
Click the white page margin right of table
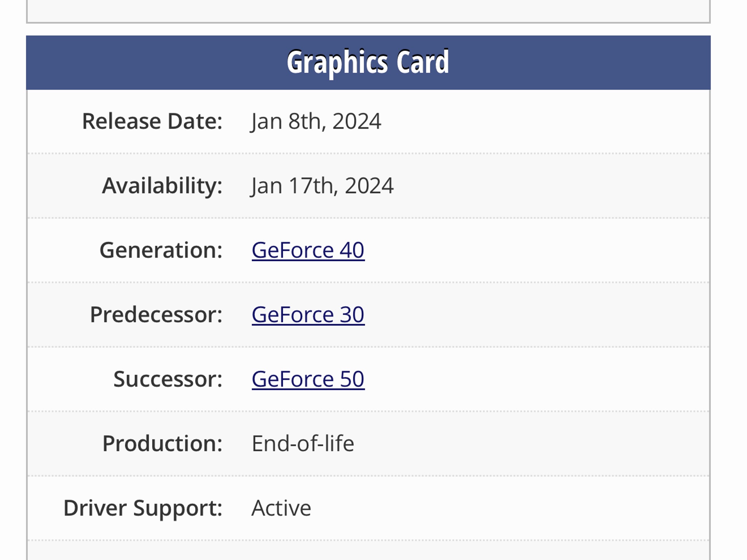click(729, 280)
